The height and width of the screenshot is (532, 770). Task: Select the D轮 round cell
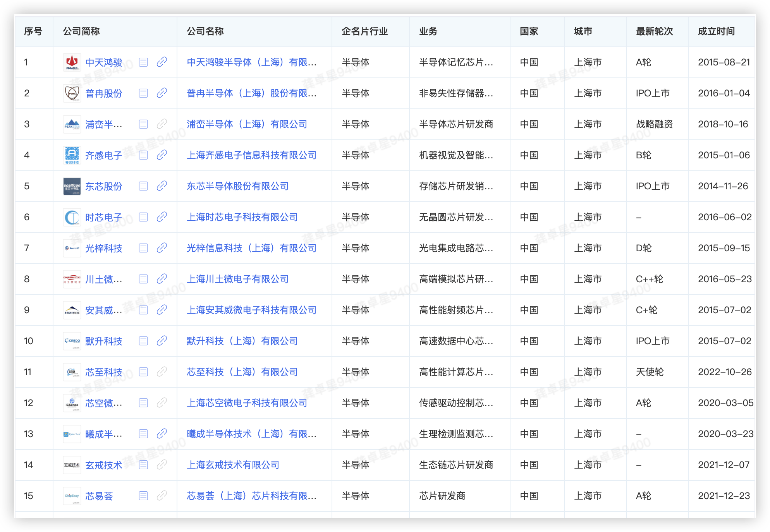click(644, 248)
